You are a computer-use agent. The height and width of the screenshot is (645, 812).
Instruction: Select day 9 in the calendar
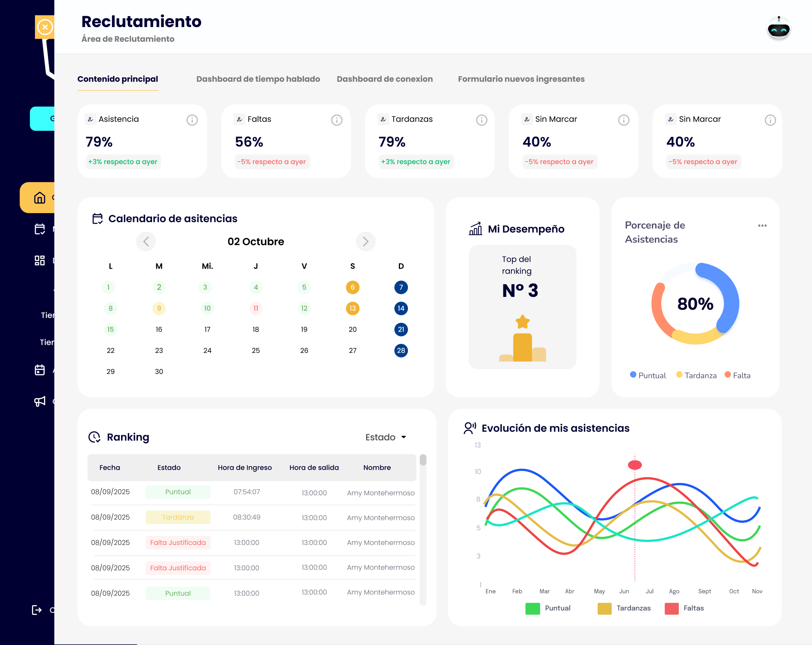(x=159, y=308)
